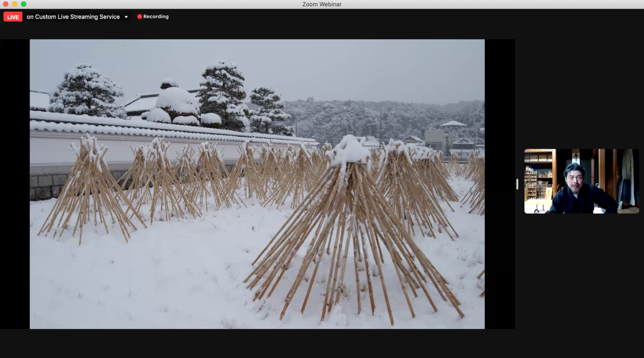Click the divider handle beside the video panel
644x358 pixels.
517,184
